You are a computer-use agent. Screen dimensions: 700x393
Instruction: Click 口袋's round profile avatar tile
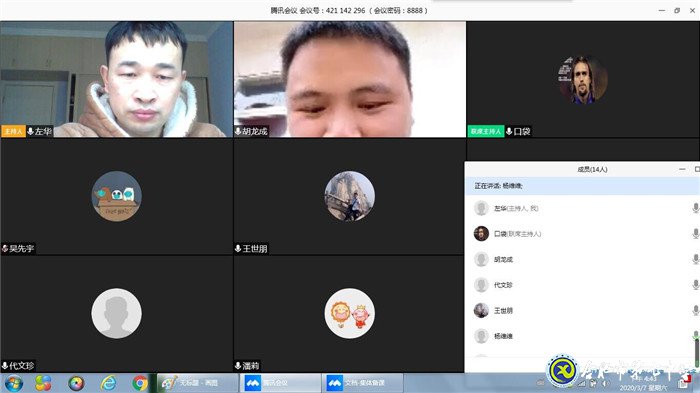[x=583, y=80]
